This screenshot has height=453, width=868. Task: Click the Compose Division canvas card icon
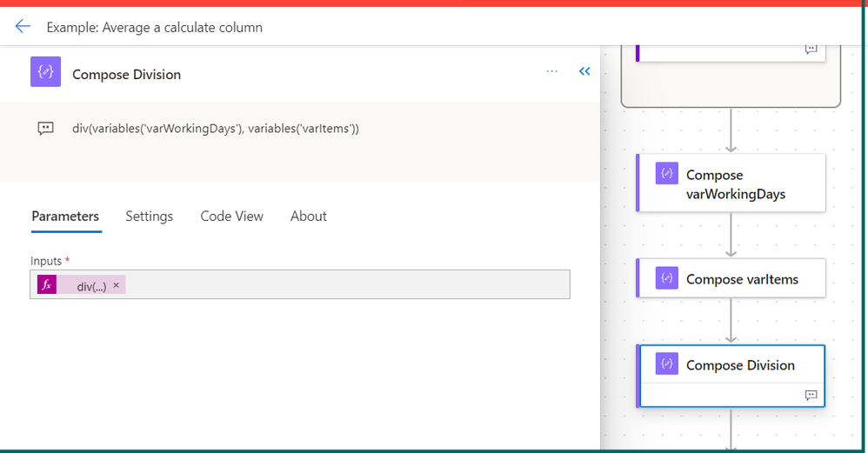tap(666, 363)
